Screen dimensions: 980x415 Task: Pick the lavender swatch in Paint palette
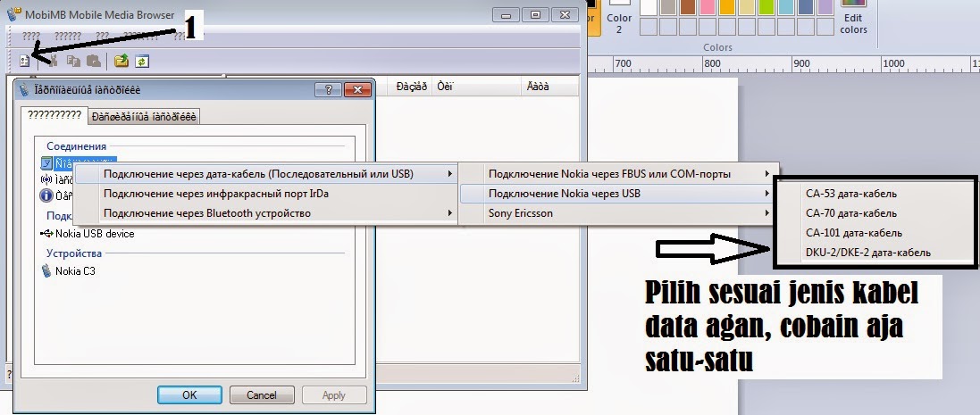[x=825, y=6]
